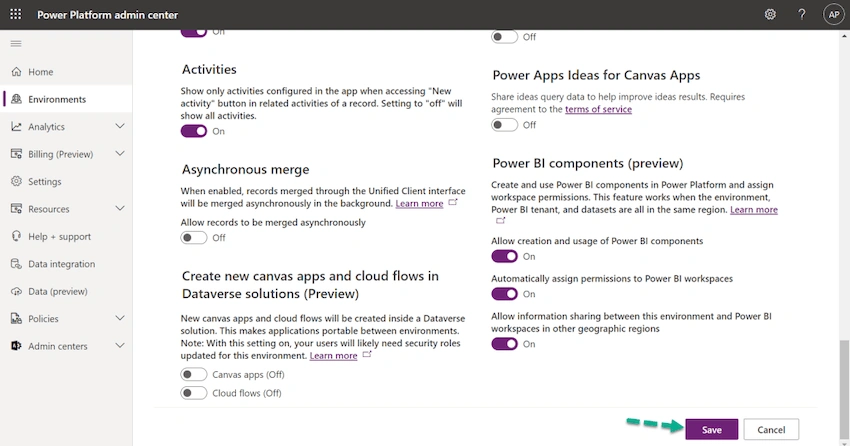This screenshot has width=850, height=446.
Task: Open Learn more under Asynchronous merge
Action: (x=419, y=204)
